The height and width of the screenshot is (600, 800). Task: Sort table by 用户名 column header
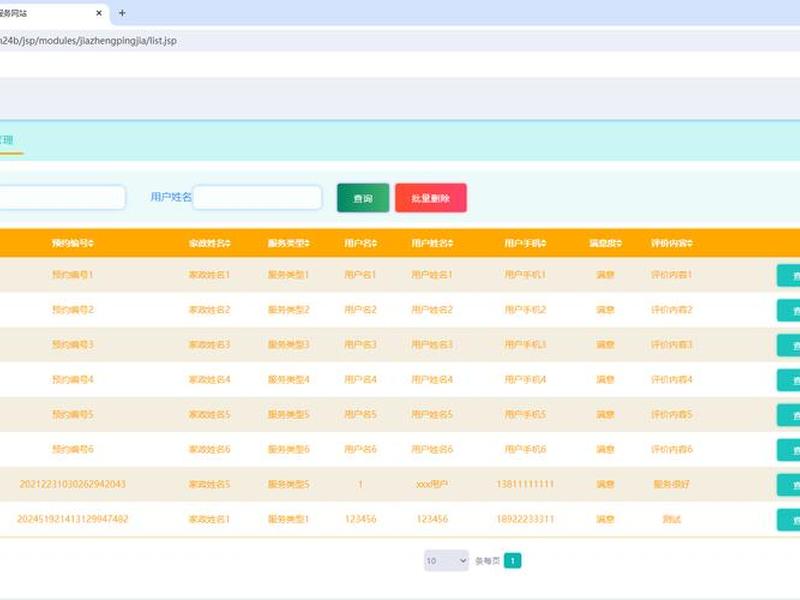coord(361,243)
